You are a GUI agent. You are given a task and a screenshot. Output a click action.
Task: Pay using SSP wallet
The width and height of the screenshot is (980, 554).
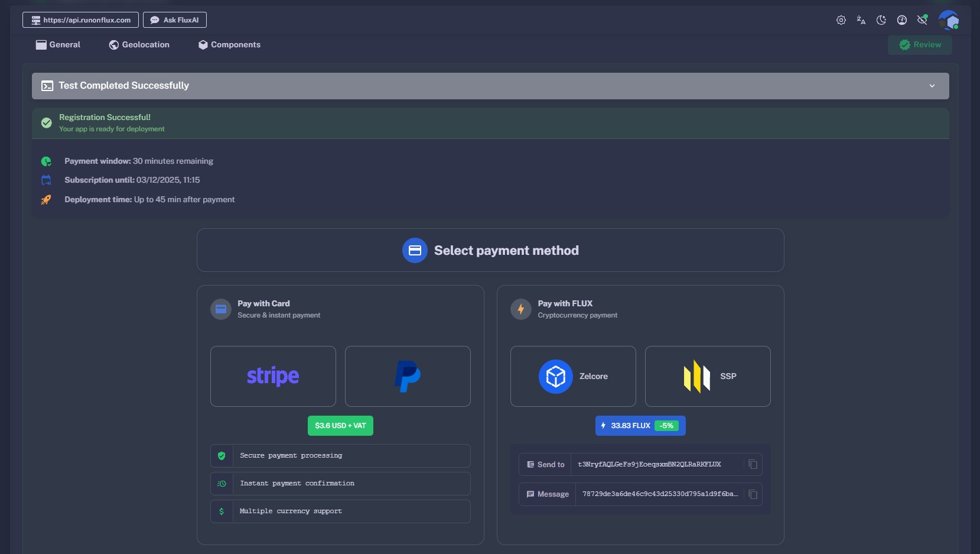point(708,376)
